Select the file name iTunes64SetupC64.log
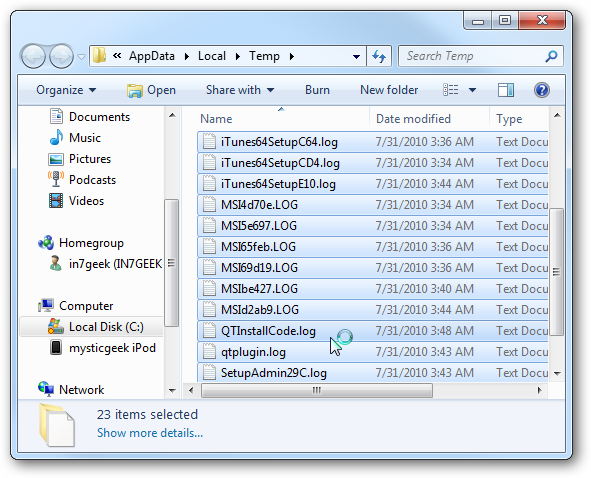Image resolution: width=591 pixels, height=478 pixels. tap(279, 142)
